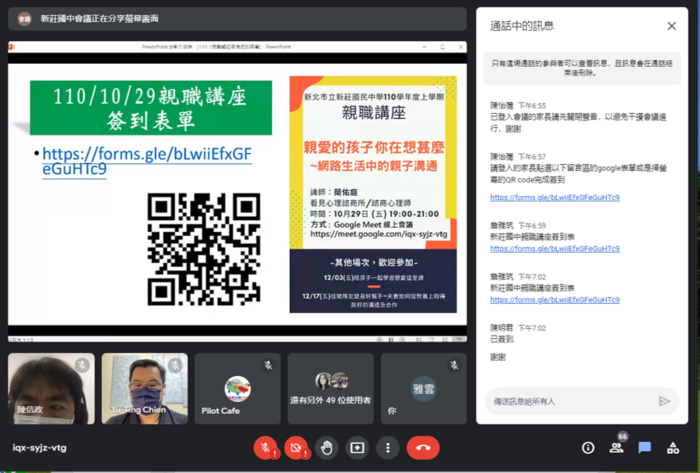Viewport: 700px width, 473px height.
Task: Leave the call with red hang-up button
Action: click(423, 448)
